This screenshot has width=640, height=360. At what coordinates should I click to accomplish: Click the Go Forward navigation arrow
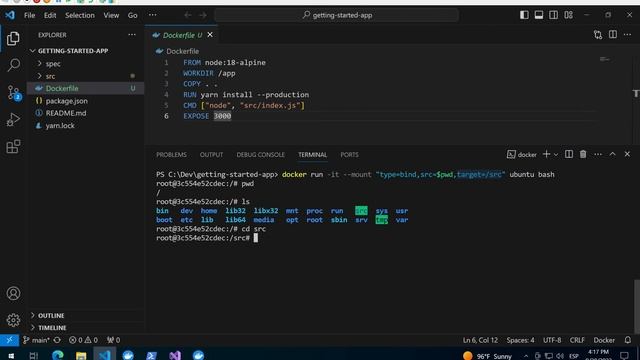[x=203, y=15]
